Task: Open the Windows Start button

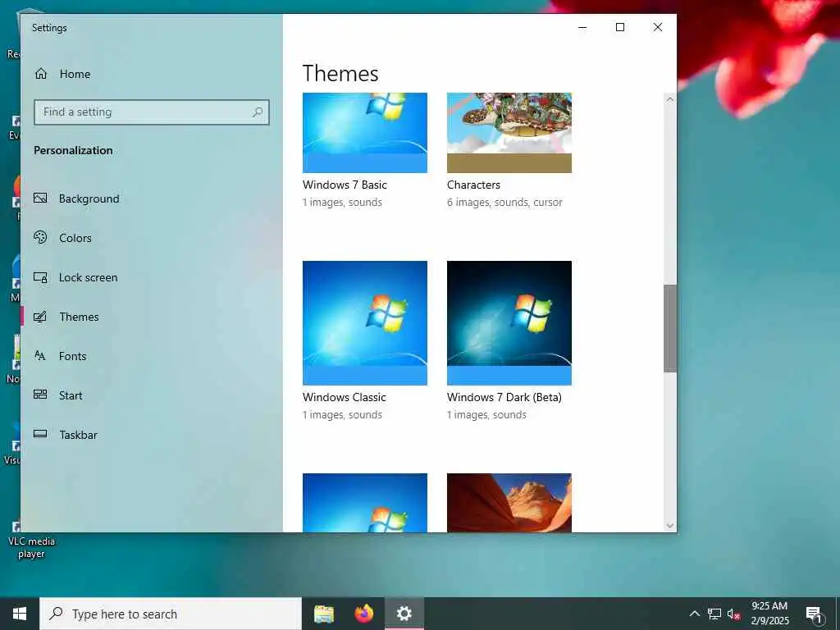Action: coord(20,614)
